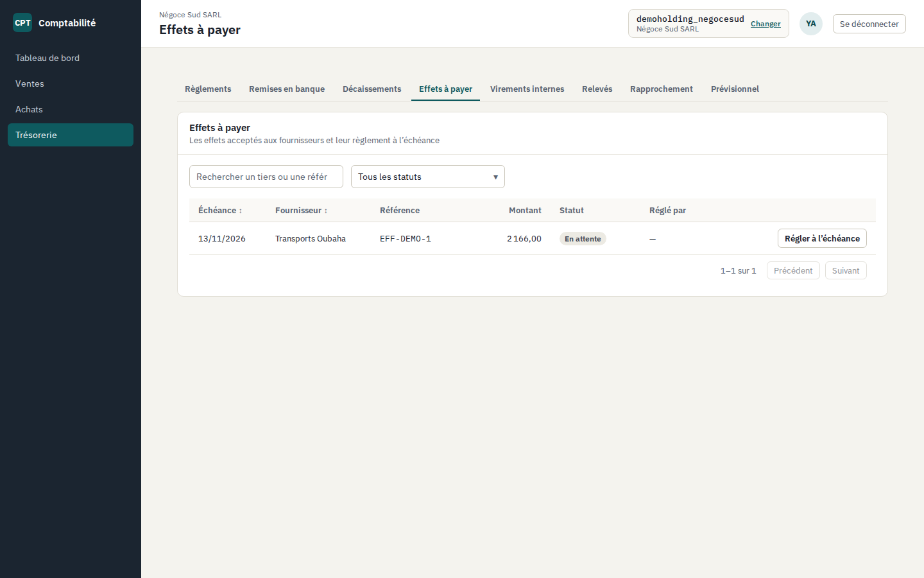The width and height of the screenshot is (924, 578).
Task: Select the Décaissements tab
Action: click(372, 89)
